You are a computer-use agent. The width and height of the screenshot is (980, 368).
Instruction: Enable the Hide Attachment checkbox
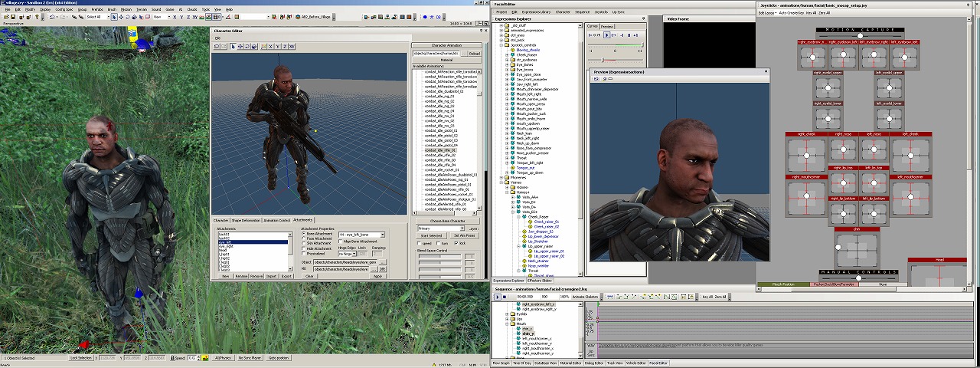303,248
